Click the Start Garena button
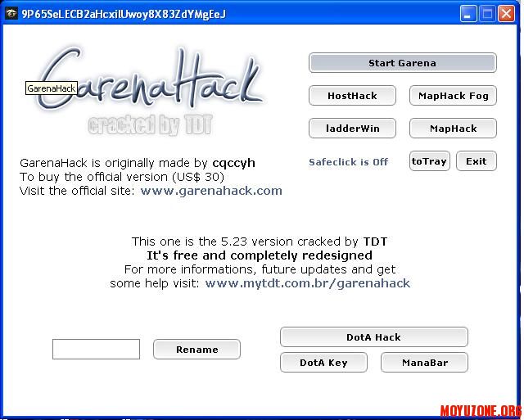The width and height of the screenshot is (524, 420). (x=402, y=63)
